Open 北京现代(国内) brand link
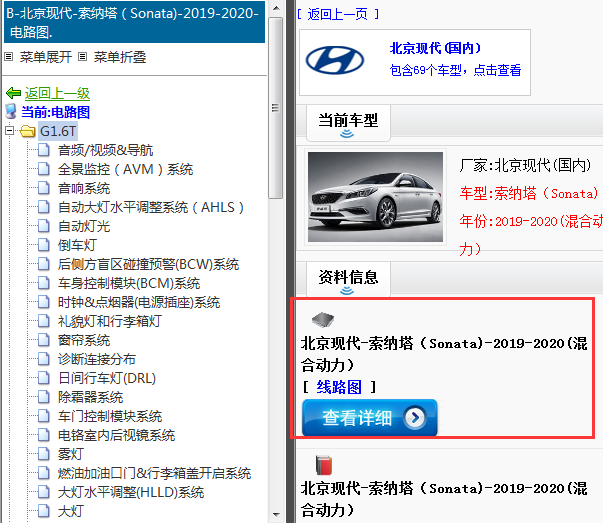The image size is (603, 523). coord(435,48)
